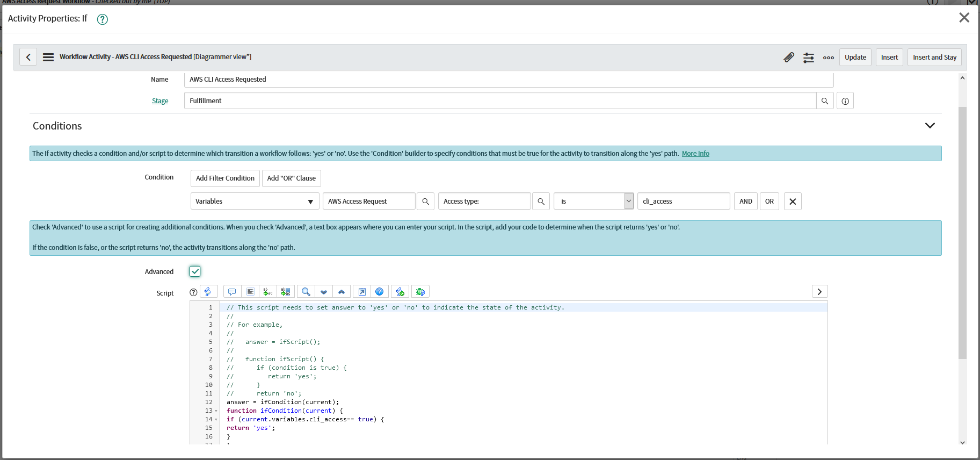The height and width of the screenshot is (460, 980).
Task: Find next occurrence in script
Action: pos(324,292)
